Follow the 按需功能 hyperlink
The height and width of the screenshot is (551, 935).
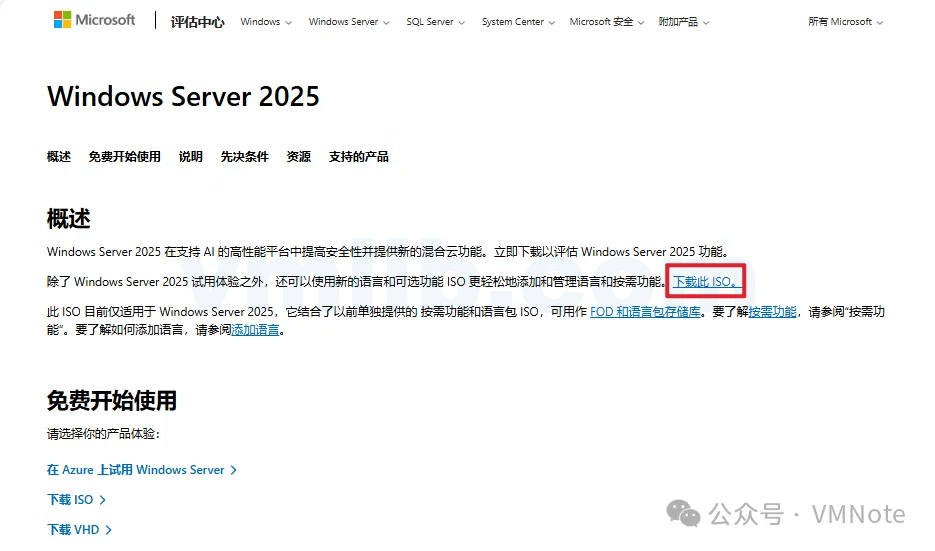tap(772, 312)
